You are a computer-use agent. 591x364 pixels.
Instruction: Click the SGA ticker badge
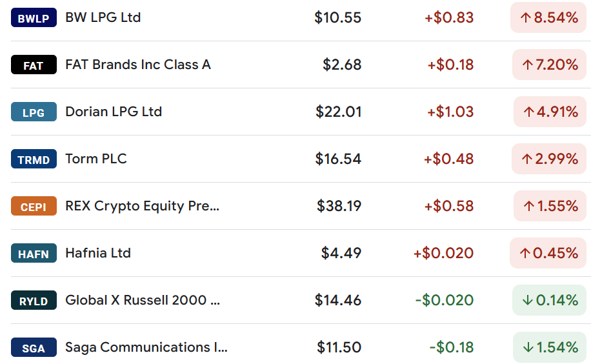point(34,348)
